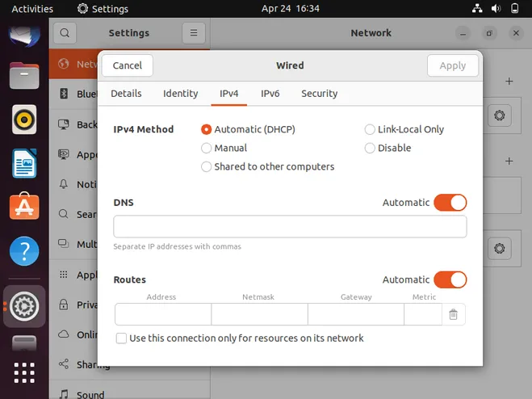The width and height of the screenshot is (532, 399).
Task: Open Files manager from dock
Action: click(24, 77)
